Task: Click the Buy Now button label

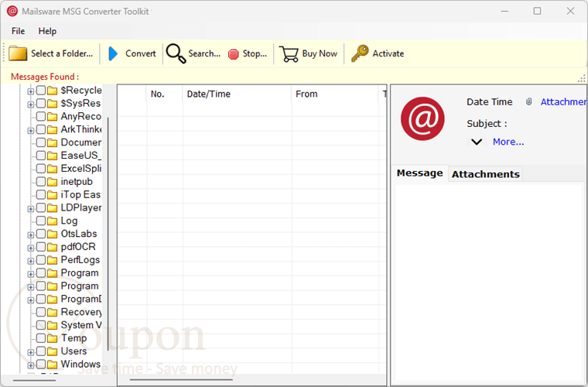Action: point(320,54)
